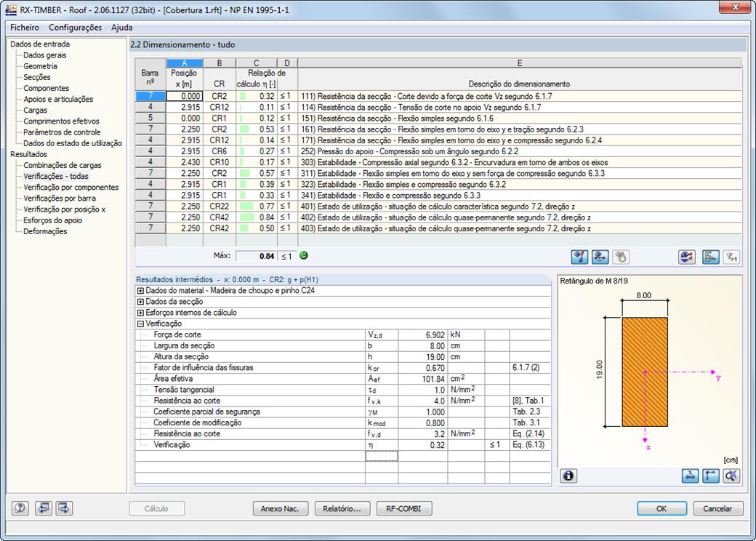Image resolution: width=756 pixels, height=541 pixels.
Task: Go to previous input window arrow icon
Action: click(44, 508)
